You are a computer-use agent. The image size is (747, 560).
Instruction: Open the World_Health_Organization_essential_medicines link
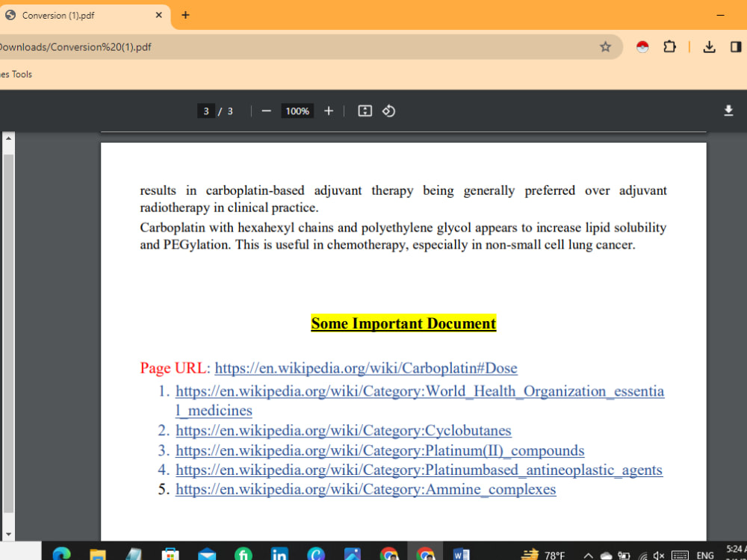click(420, 400)
